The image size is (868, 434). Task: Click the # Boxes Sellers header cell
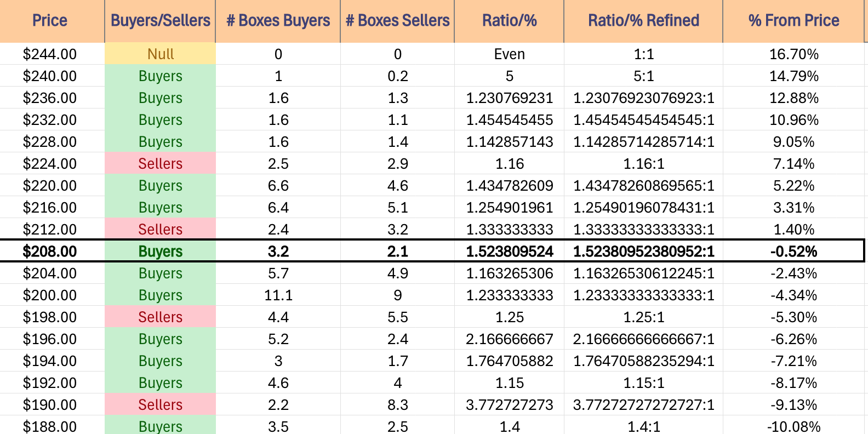pos(397,21)
